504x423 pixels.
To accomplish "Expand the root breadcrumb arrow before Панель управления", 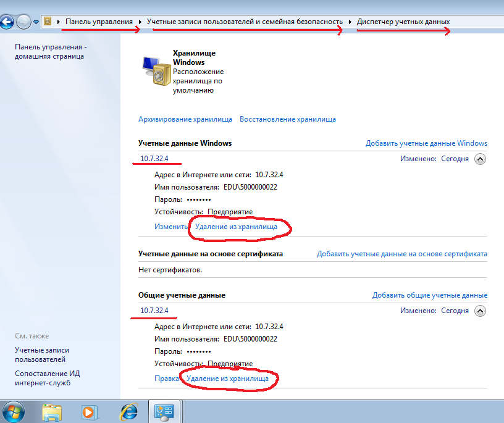I will pyautogui.click(x=59, y=22).
